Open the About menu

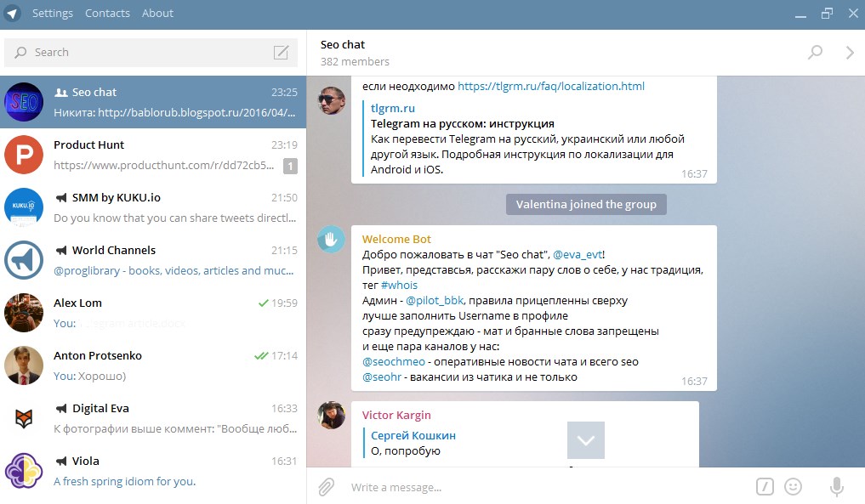point(157,13)
